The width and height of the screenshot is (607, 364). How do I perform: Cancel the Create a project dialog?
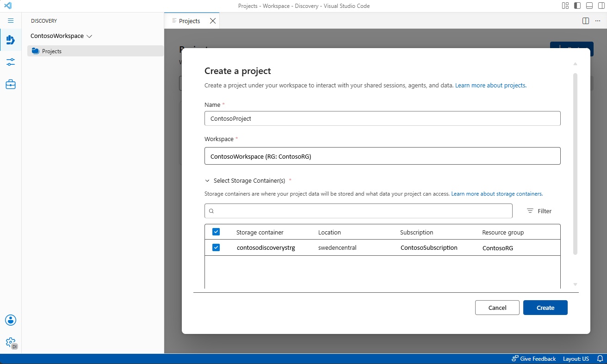tap(497, 308)
